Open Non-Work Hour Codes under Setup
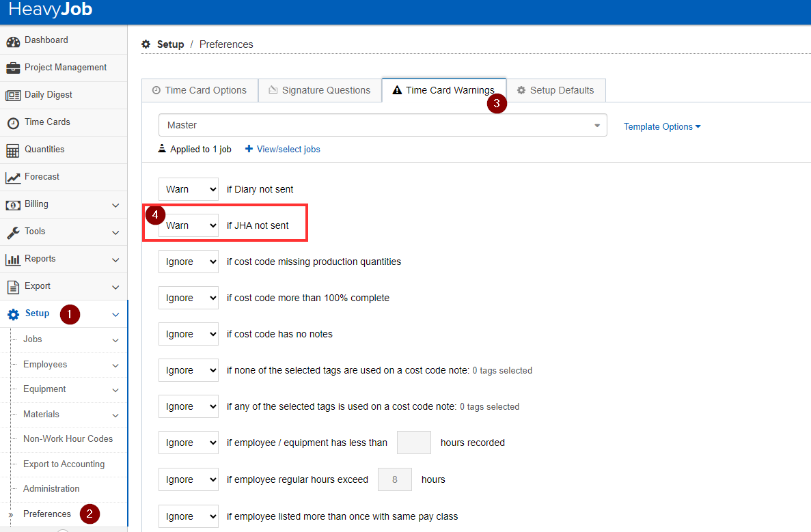This screenshot has height=532, width=811. [68, 438]
